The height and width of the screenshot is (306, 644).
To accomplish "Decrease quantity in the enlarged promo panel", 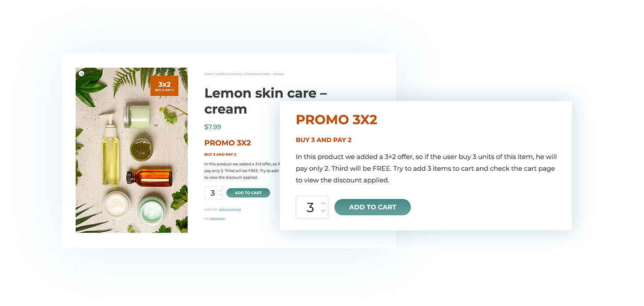I will pyautogui.click(x=323, y=211).
